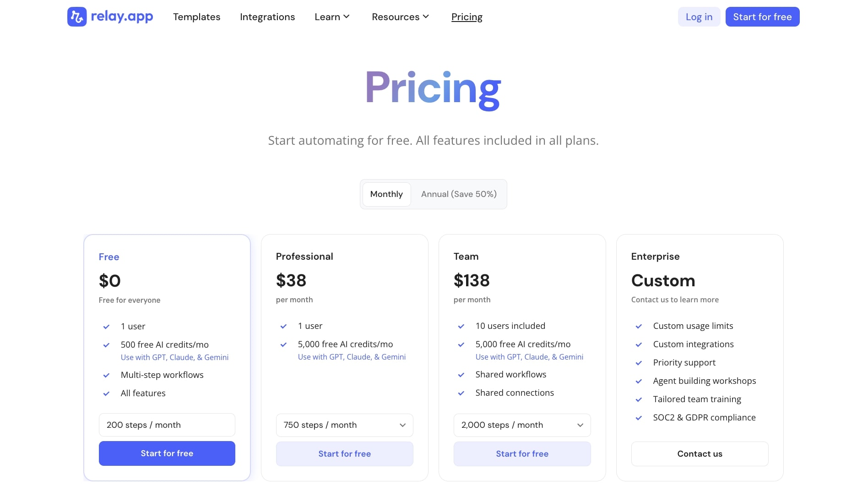Click Contact us on the Enterprise plan
The image size is (868, 502).
coord(700,454)
